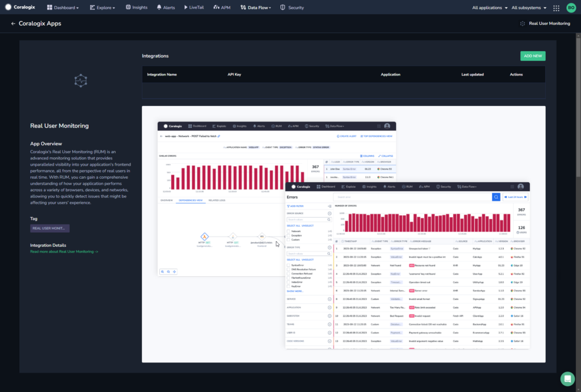The width and height of the screenshot is (581, 392).
Task: Click the REAL USER MONIT... tag chip
Action: (50, 228)
